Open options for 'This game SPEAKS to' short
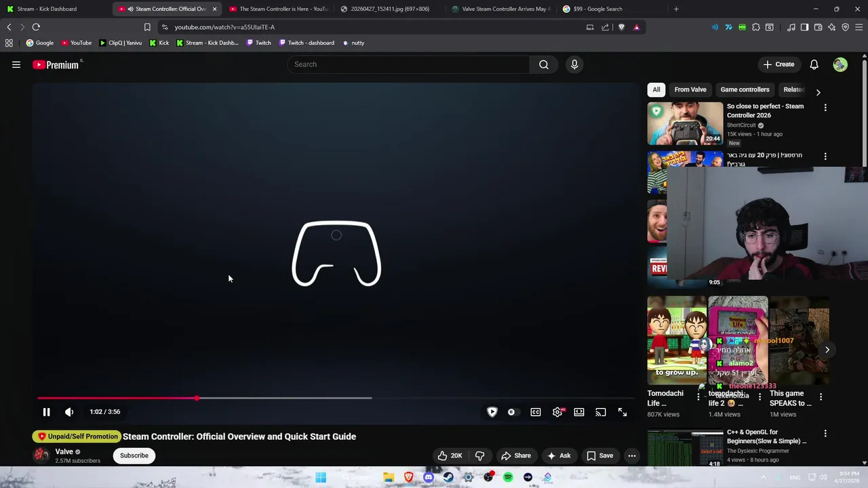 pyautogui.click(x=821, y=397)
